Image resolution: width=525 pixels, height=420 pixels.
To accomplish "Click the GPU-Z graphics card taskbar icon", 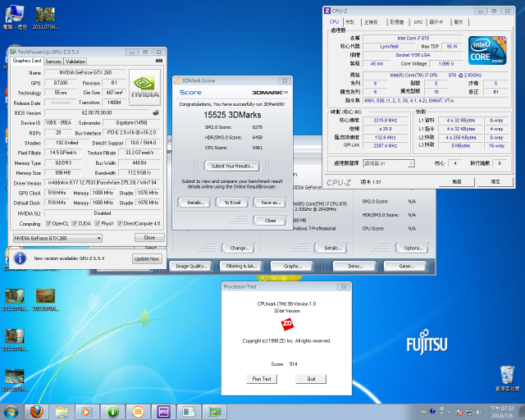I will (x=214, y=412).
